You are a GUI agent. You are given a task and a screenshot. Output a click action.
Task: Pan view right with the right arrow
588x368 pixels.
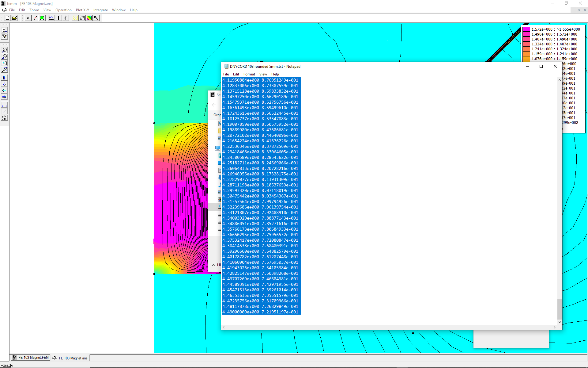click(4, 97)
